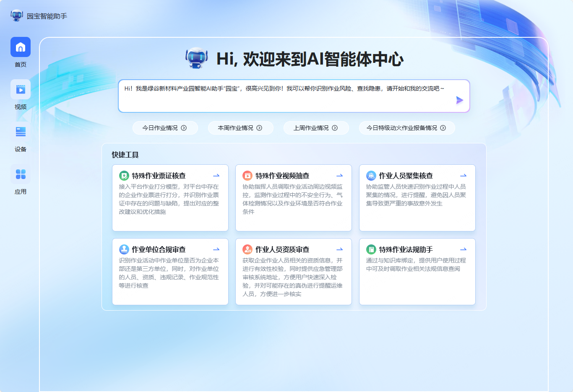Click the 园宝智能助手 robot logo
Screen dimensions: 573x392
17,16
